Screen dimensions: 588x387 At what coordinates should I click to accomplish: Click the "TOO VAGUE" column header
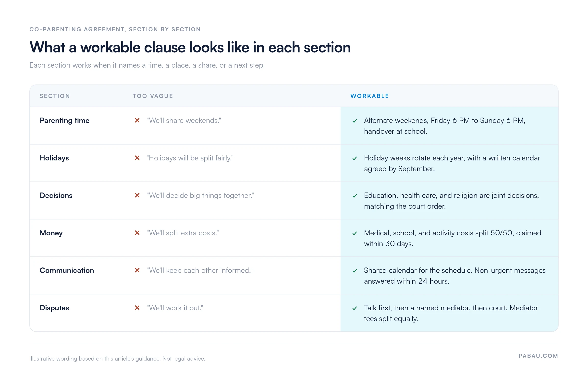coord(153,96)
